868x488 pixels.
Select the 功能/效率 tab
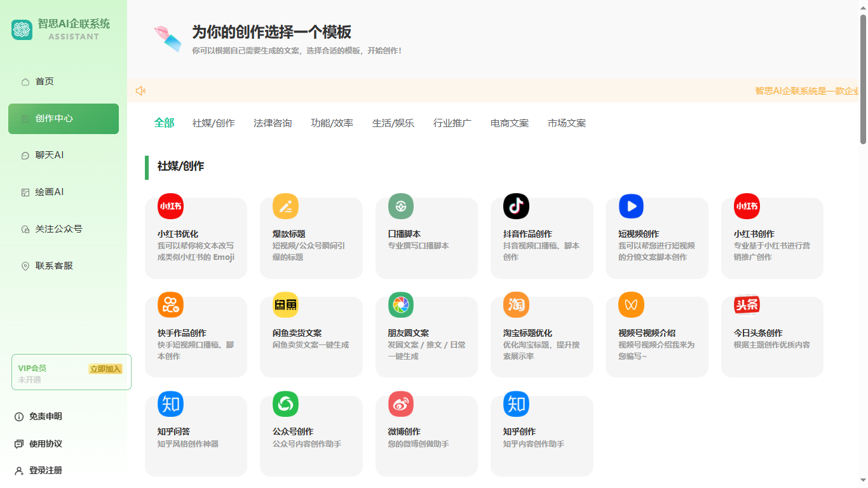pos(332,123)
